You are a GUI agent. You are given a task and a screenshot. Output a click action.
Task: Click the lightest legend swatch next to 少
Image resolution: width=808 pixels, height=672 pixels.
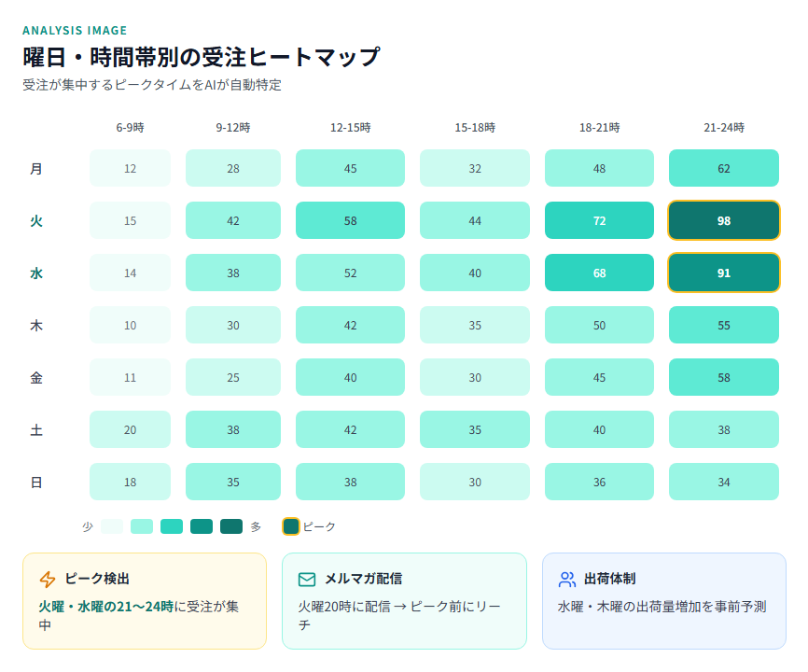(x=112, y=526)
